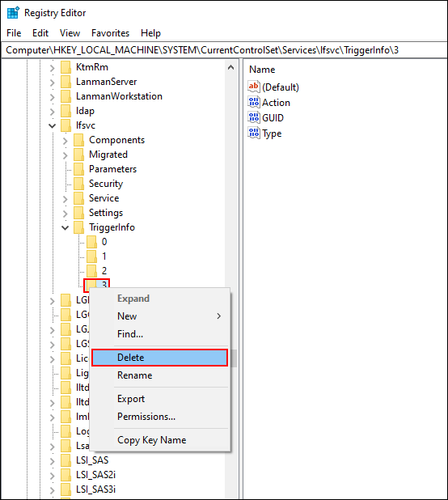Click the LSI_SAS3i folder icon
Viewport: 448px width, 500px height.
[x=66, y=489]
